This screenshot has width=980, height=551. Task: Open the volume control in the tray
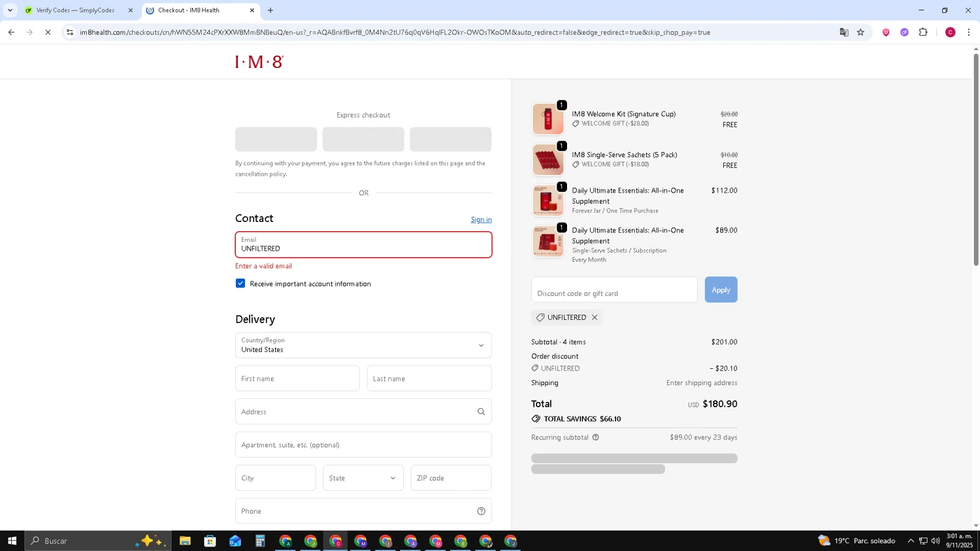[x=936, y=541]
